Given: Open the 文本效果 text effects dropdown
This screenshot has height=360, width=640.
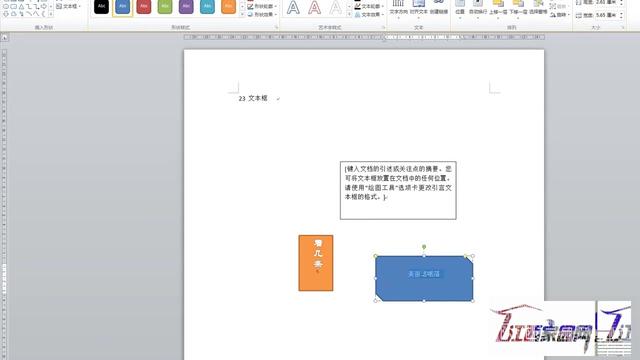Looking at the screenshot, I should (369, 15).
